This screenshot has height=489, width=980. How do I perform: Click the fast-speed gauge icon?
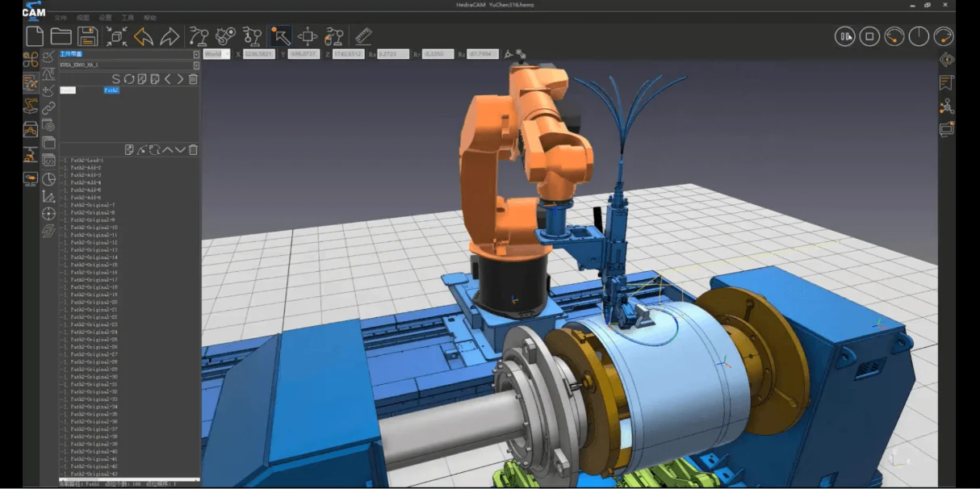click(x=943, y=36)
